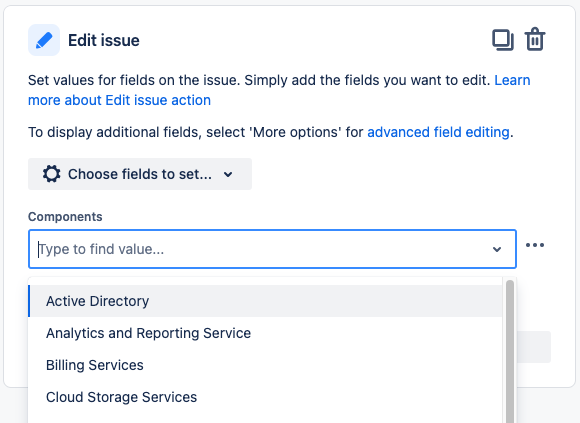Select the Active Directory component option
Image resolution: width=580 pixels, height=423 pixels.
click(265, 301)
